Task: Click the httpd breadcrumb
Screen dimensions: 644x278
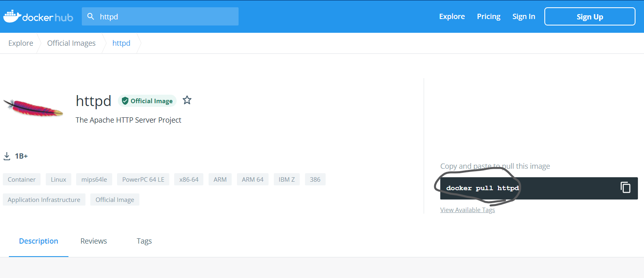Action: (122, 43)
